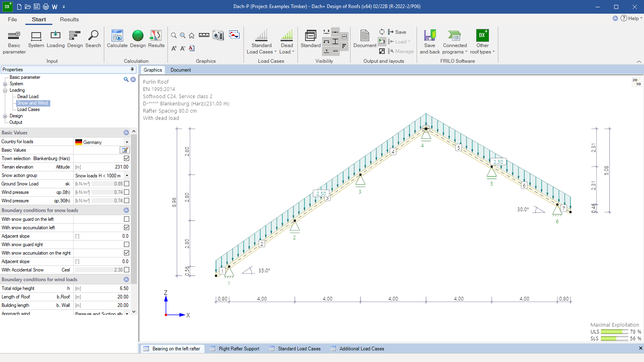Open Country for loads Germany dropdown
This screenshot has width=644, height=362.
[x=127, y=142]
